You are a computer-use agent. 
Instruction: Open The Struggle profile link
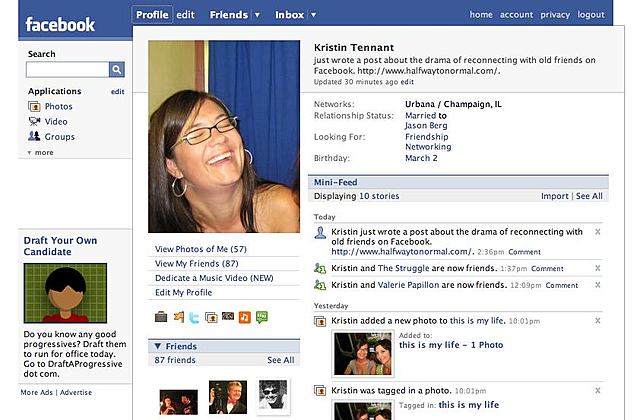(404, 268)
